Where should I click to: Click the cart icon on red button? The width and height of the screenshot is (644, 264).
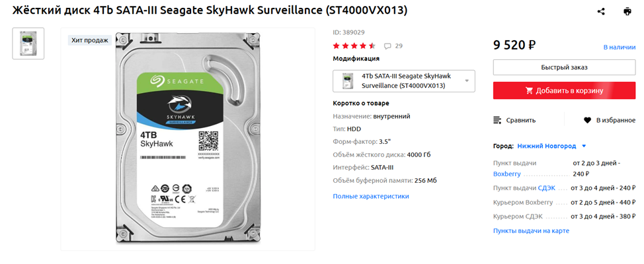pyautogui.click(x=529, y=90)
